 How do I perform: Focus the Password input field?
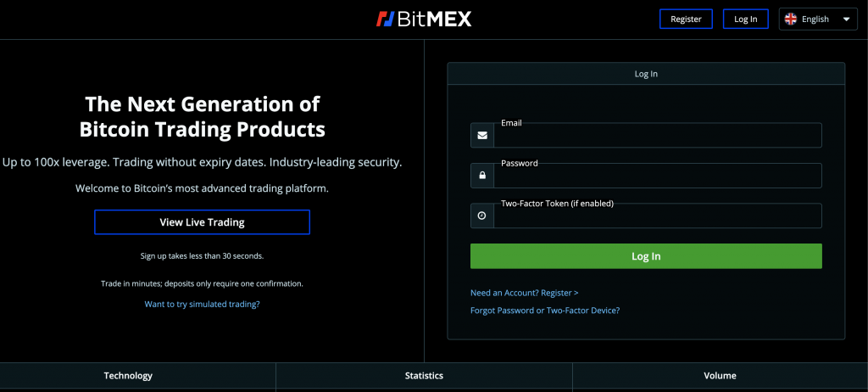tap(658, 176)
